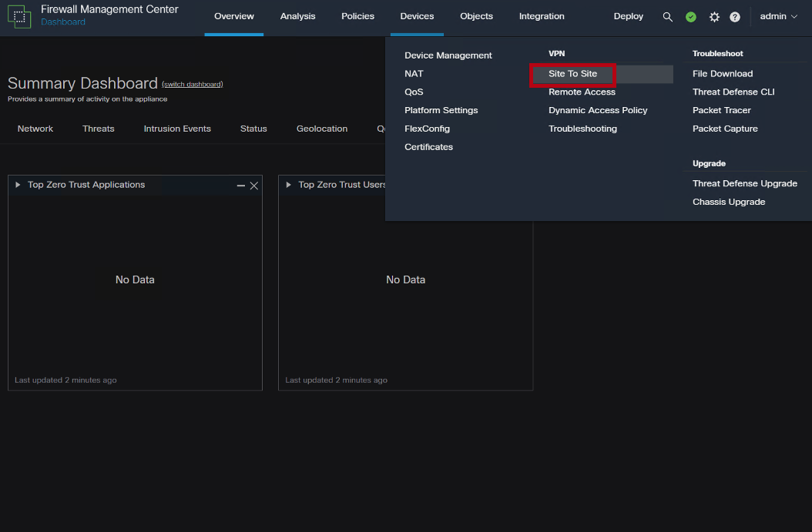812x532 pixels.
Task: Open the Objects menu
Action: [476, 17]
